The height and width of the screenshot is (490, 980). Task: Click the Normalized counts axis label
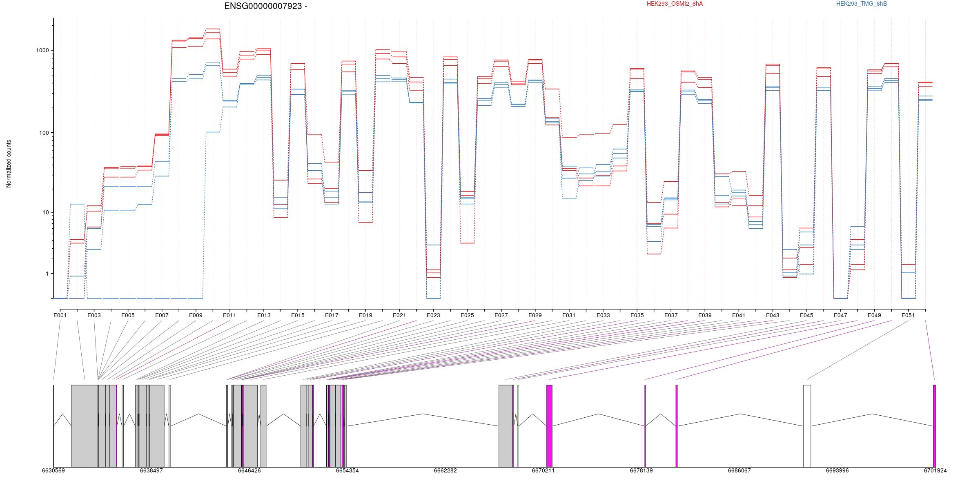click(9, 164)
